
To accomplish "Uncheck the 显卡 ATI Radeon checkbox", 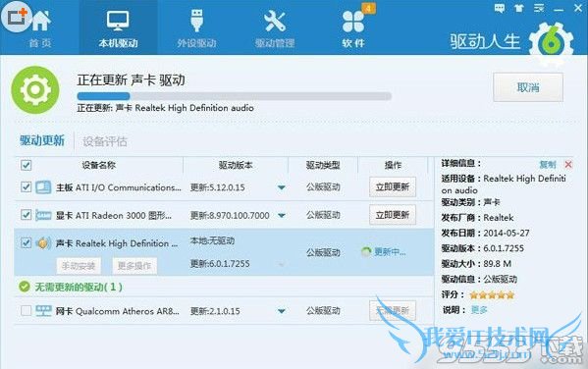I will point(26,215).
